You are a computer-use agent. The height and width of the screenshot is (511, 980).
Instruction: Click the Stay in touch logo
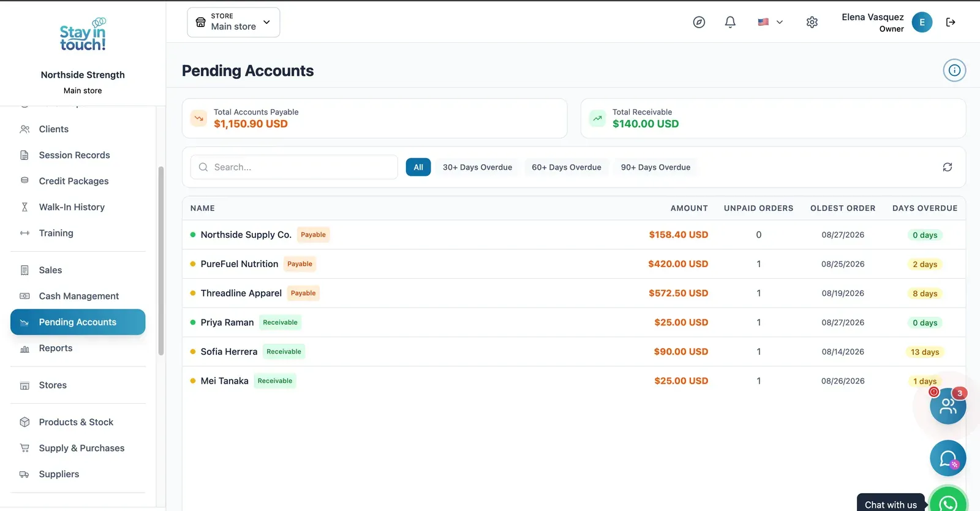[83, 34]
